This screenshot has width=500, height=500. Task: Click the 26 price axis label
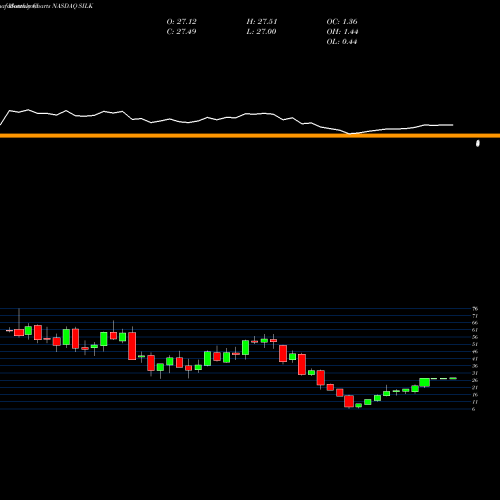coord(475,380)
